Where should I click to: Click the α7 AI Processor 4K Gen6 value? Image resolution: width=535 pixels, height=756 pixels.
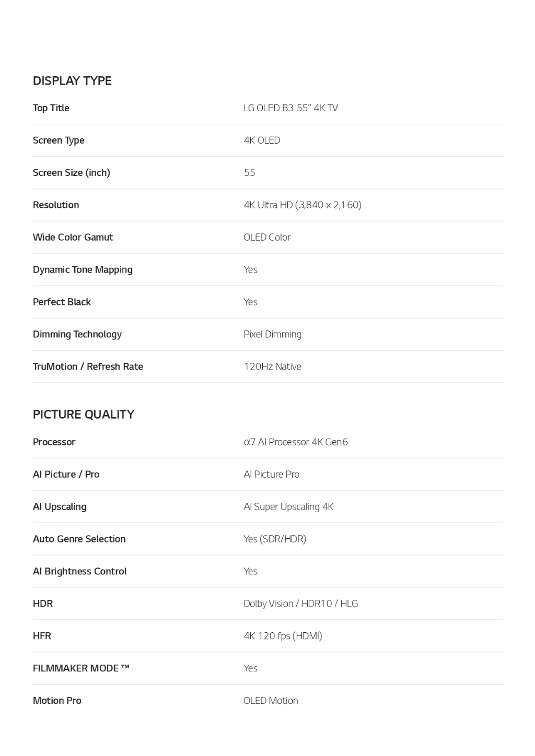point(296,442)
